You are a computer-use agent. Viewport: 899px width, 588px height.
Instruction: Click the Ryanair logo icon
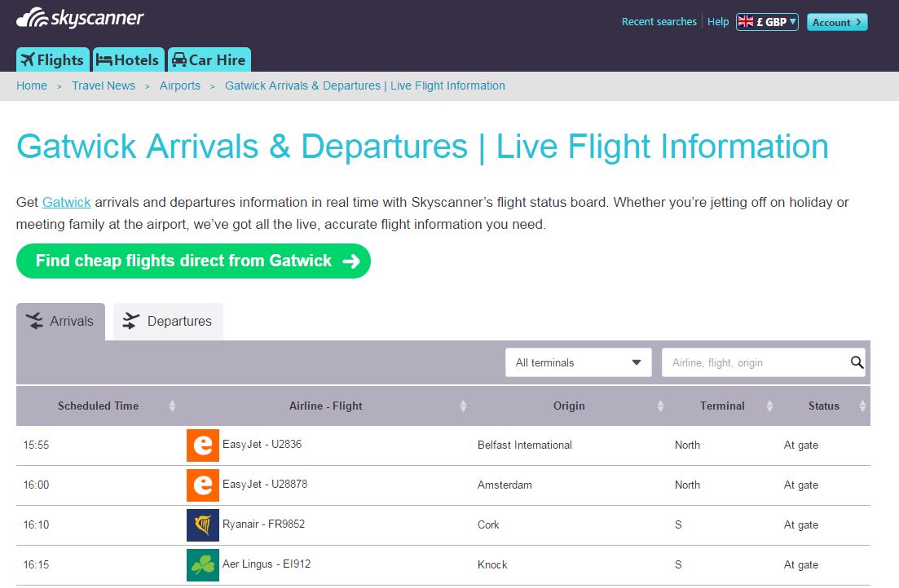click(x=202, y=525)
